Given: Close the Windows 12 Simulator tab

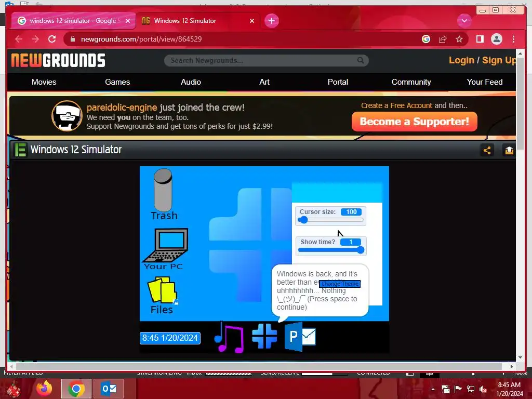Looking at the screenshot, I should coord(252,21).
